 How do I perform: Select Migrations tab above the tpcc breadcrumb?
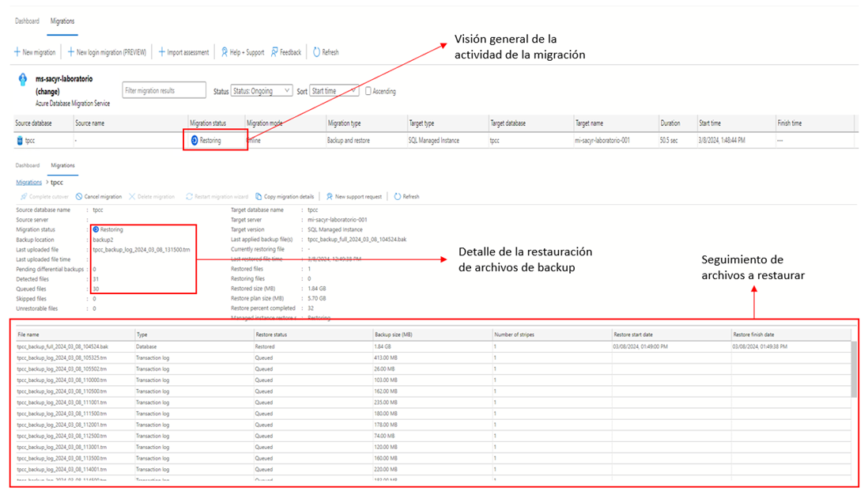tap(62, 165)
